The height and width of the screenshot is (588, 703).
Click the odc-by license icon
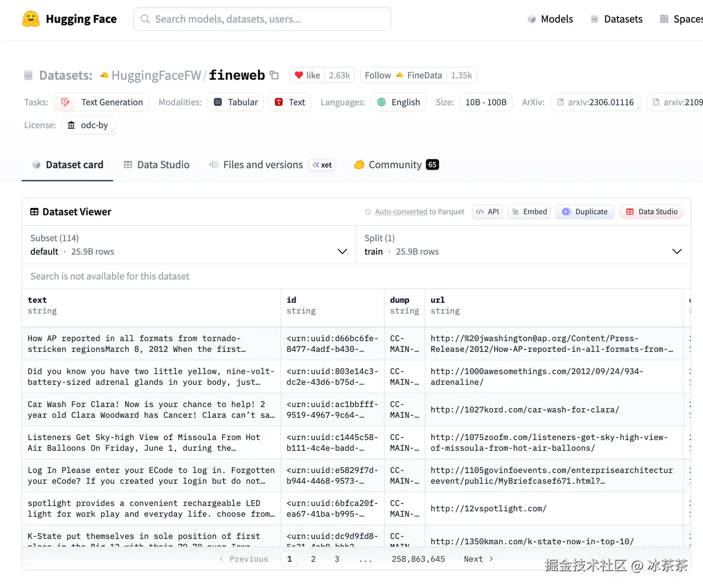point(71,125)
